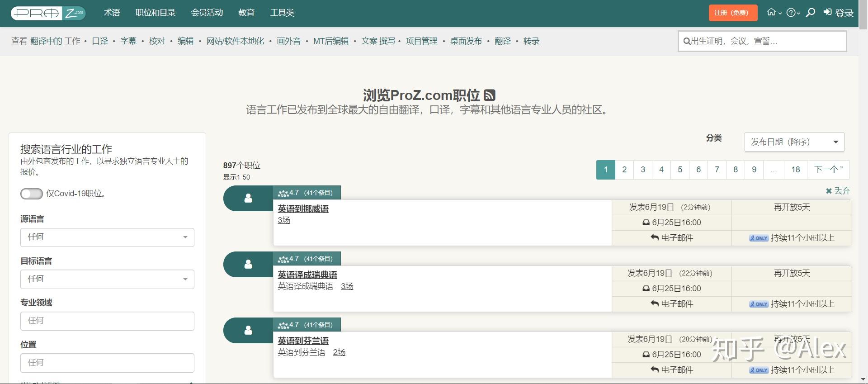This screenshot has height=384, width=868.
Task: Open the 网站/软件本地化 link
Action: point(235,41)
